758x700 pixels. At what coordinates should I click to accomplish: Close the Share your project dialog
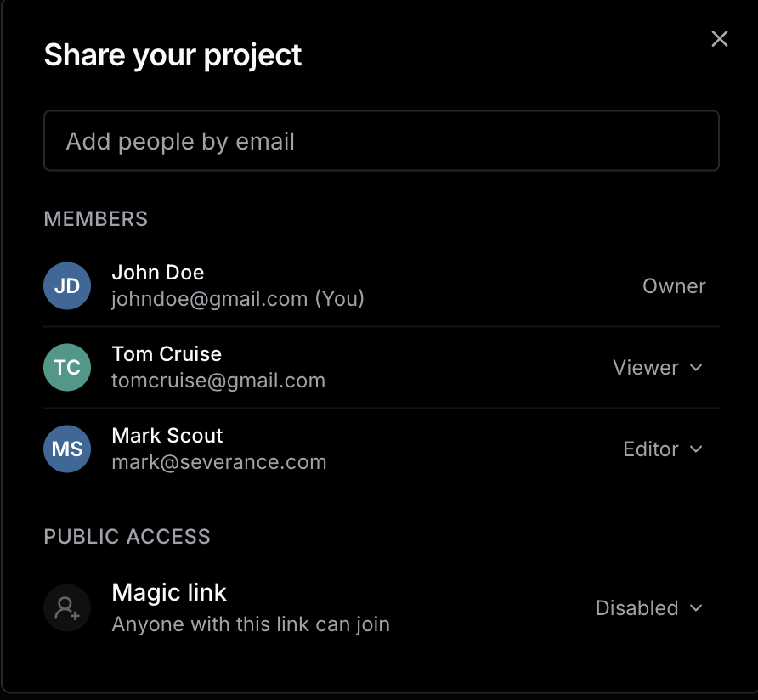click(x=720, y=39)
